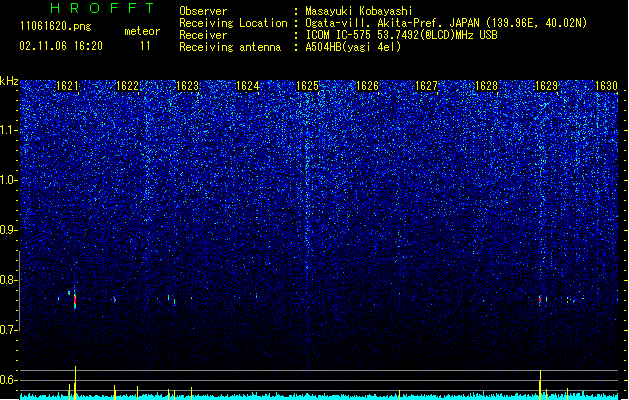Image resolution: width=629 pixels, height=400 pixels.
Task: Select the Ogata-vill. Akita-Pref. JAPAN location text
Action: [446, 23]
